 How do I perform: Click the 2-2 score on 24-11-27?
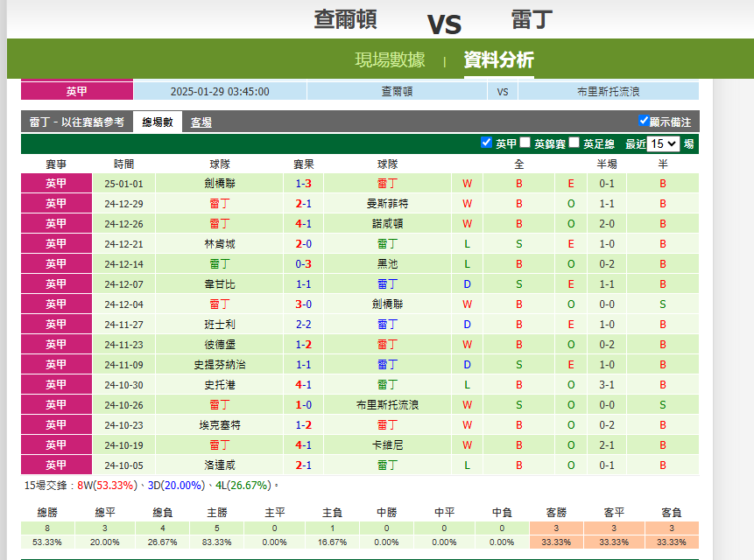pos(303,325)
